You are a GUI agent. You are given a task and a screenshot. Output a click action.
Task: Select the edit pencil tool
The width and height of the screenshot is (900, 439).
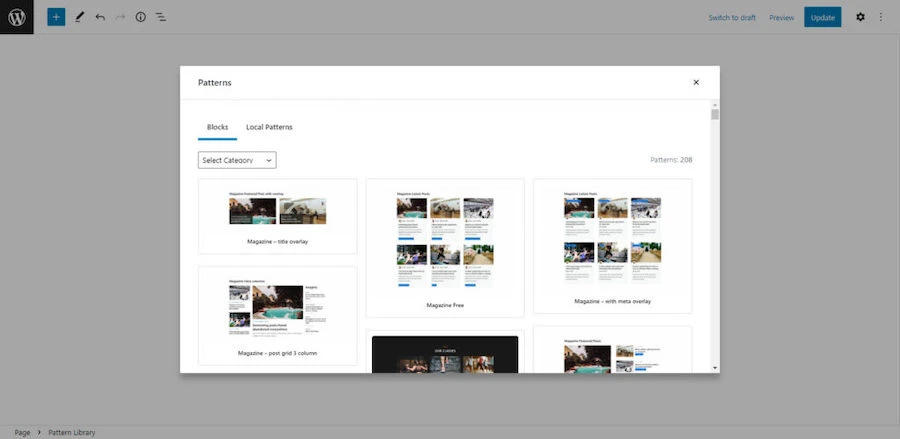point(79,17)
